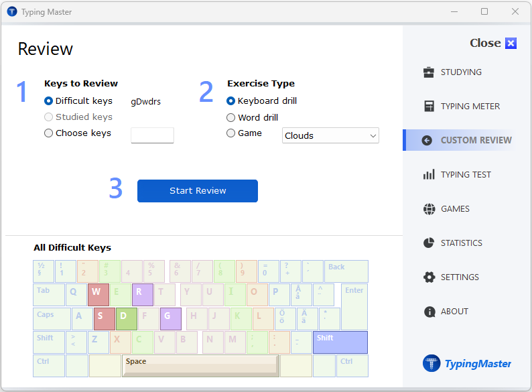Click the Custom Review back-arrow icon
This screenshot has width=532, height=392.
tap(427, 140)
